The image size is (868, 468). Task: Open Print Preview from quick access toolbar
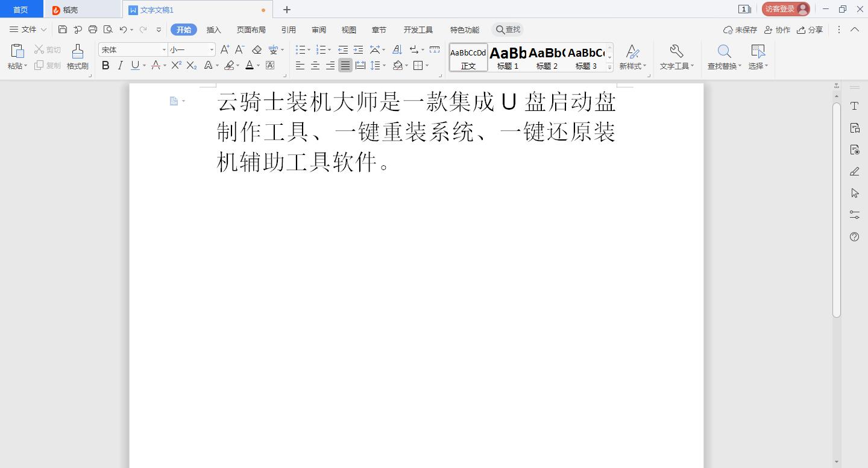point(108,30)
